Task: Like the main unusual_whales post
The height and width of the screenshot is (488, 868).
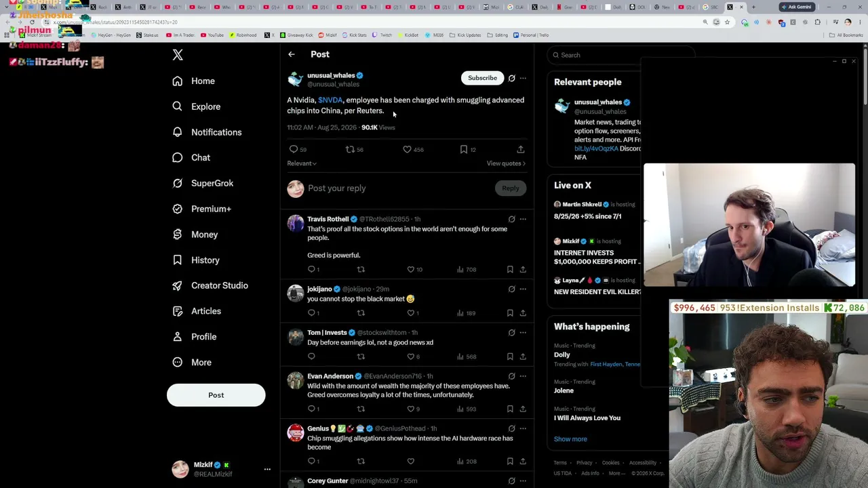Action: 407,149
